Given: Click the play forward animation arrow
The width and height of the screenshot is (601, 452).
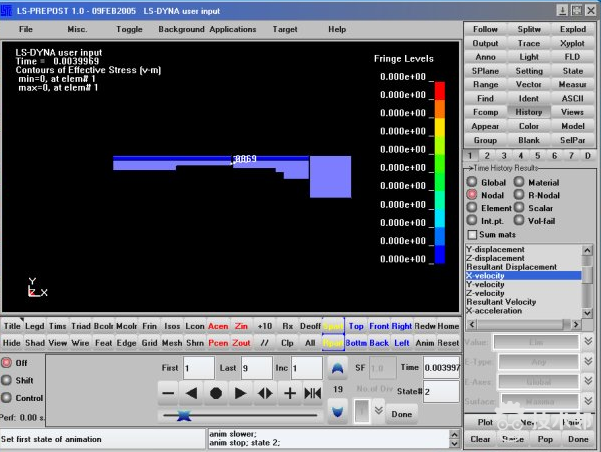Looking at the screenshot, I should 240,393.
